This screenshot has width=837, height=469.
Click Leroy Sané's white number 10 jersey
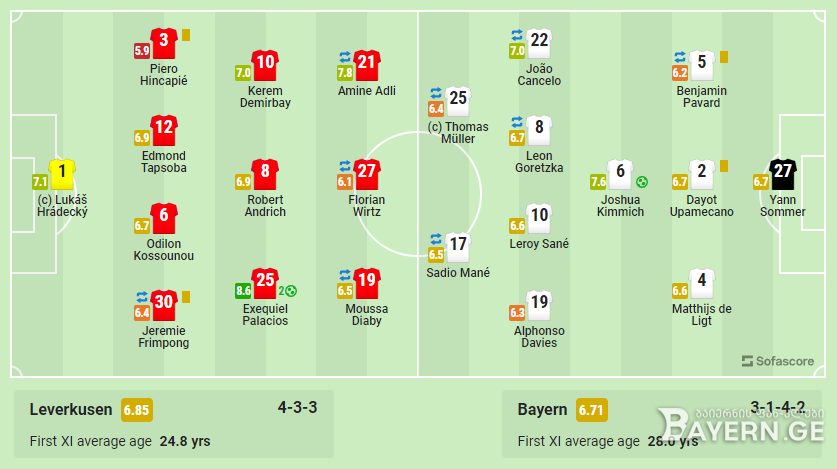pos(539,218)
